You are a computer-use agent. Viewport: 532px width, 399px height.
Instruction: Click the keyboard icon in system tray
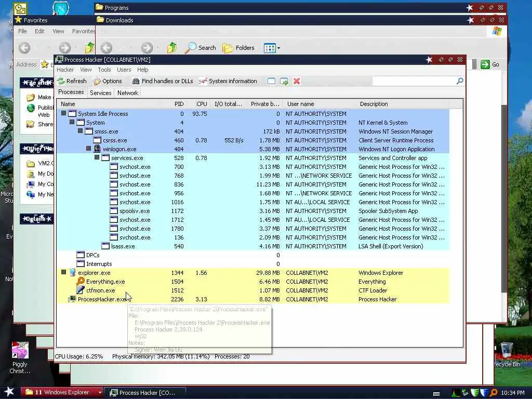point(436,394)
